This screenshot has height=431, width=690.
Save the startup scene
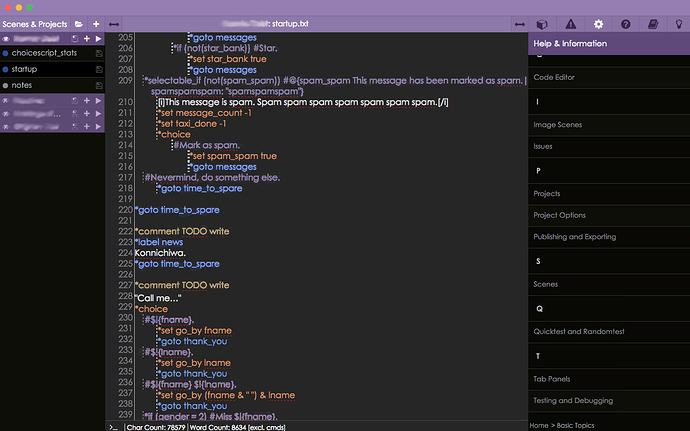tap(99, 70)
